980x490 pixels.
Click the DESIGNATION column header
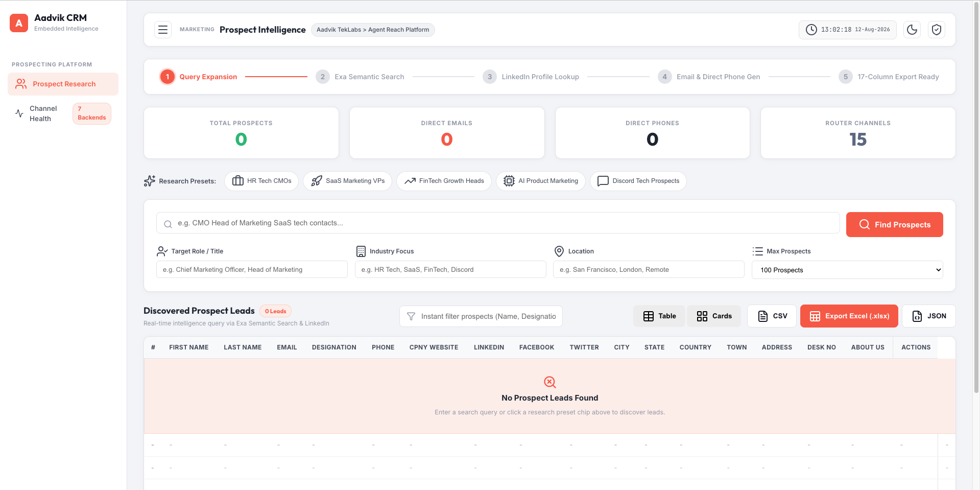[334, 347]
